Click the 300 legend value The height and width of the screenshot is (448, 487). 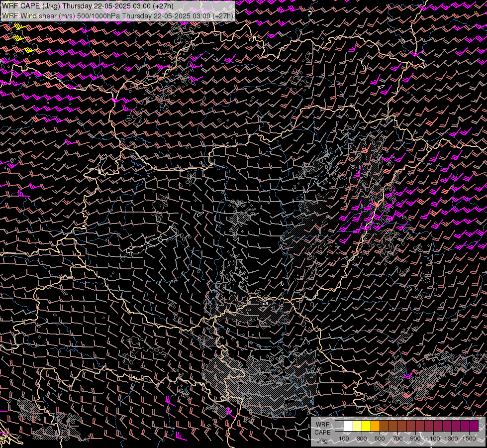point(362,439)
